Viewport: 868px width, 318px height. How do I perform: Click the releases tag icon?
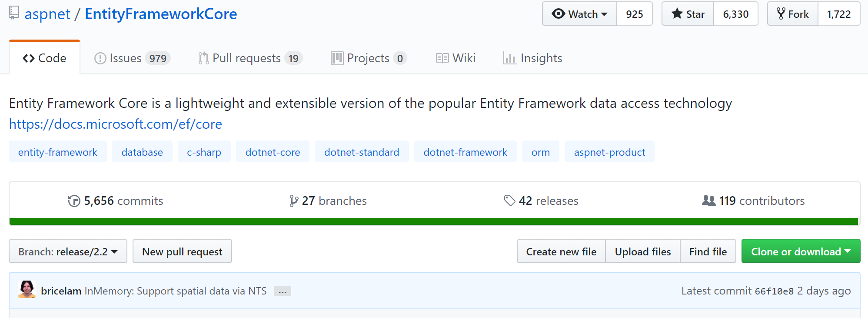(509, 201)
